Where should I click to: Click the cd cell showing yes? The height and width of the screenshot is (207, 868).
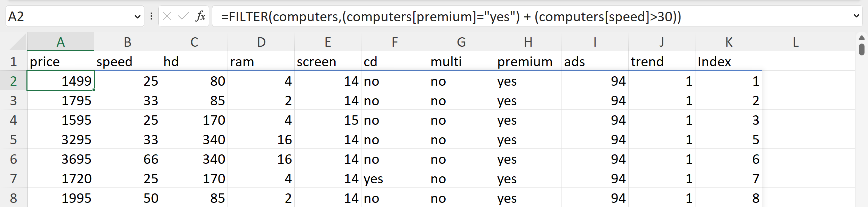tap(395, 179)
